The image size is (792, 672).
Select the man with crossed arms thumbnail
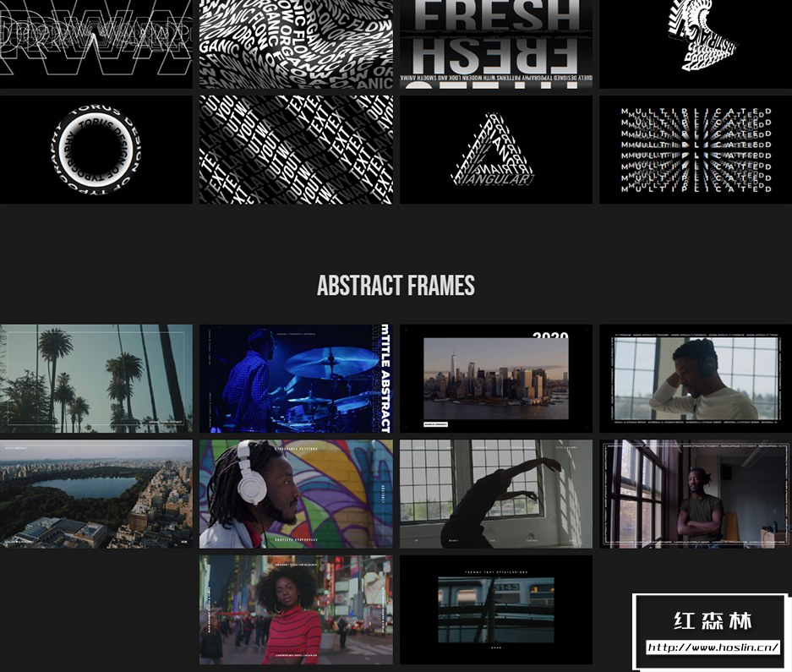[x=696, y=494]
